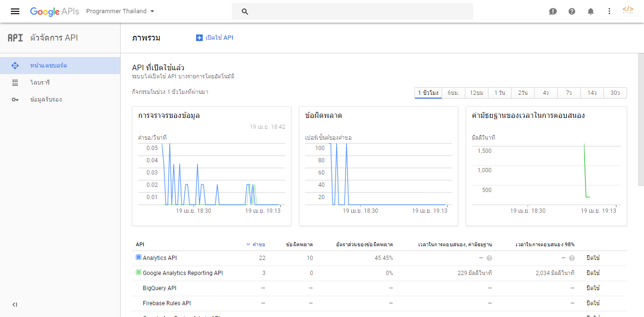Click the การจราจรของข้อมูล chart title
644x317 pixels.
pyautogui.click(x=169, y=116)
